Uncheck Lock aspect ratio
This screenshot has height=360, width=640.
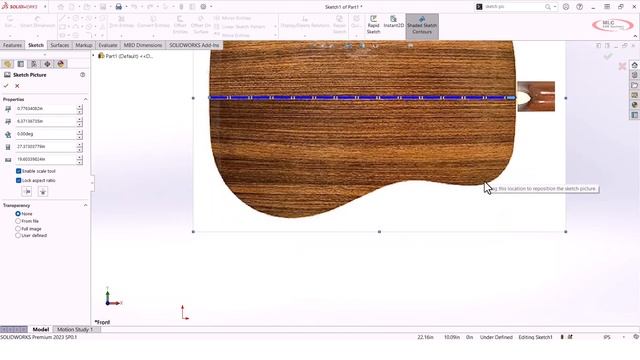coord(18,180)
